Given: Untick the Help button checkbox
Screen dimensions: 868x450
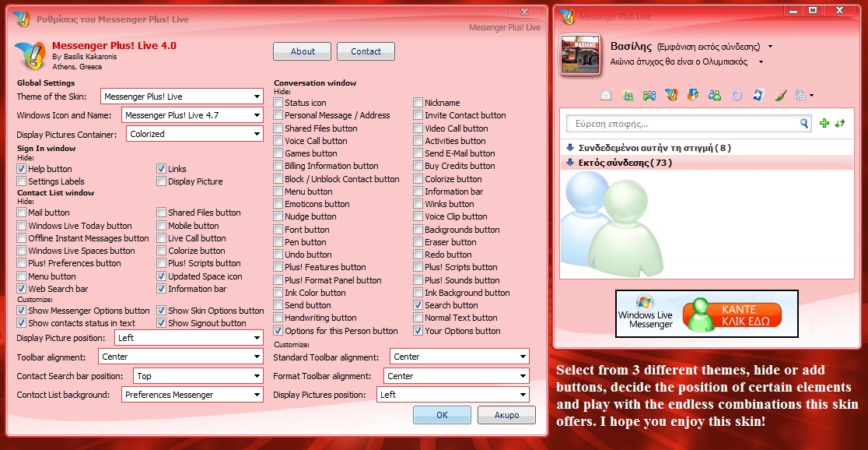Looking at the screenshot, I should coord(22,168).
